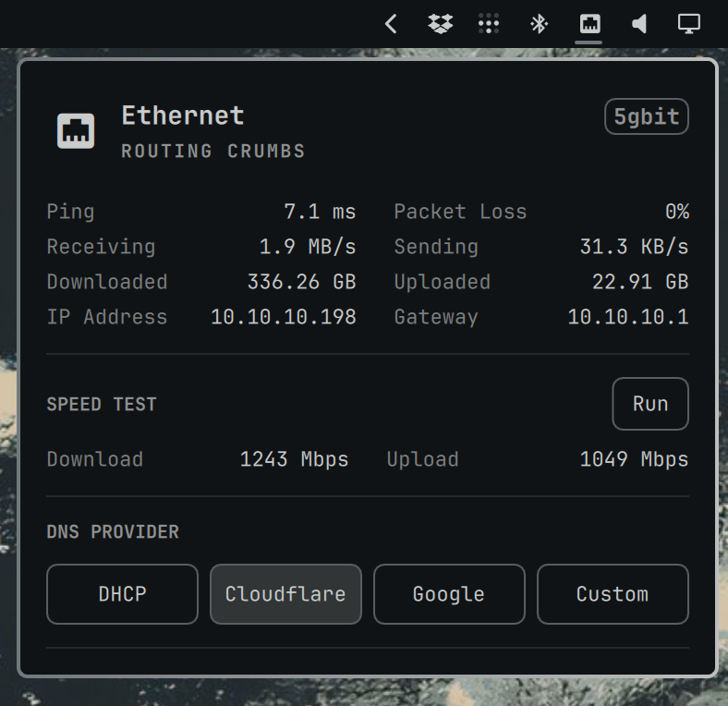Click the IP Address label

107,317
